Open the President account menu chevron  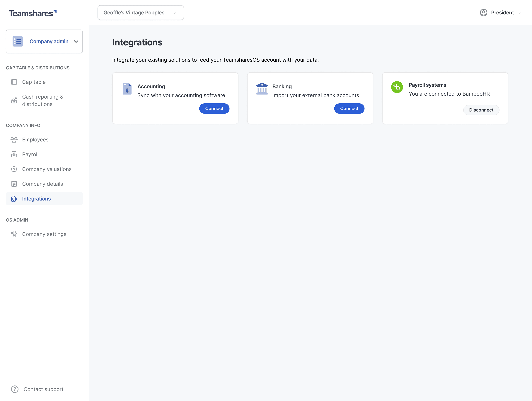519,13
